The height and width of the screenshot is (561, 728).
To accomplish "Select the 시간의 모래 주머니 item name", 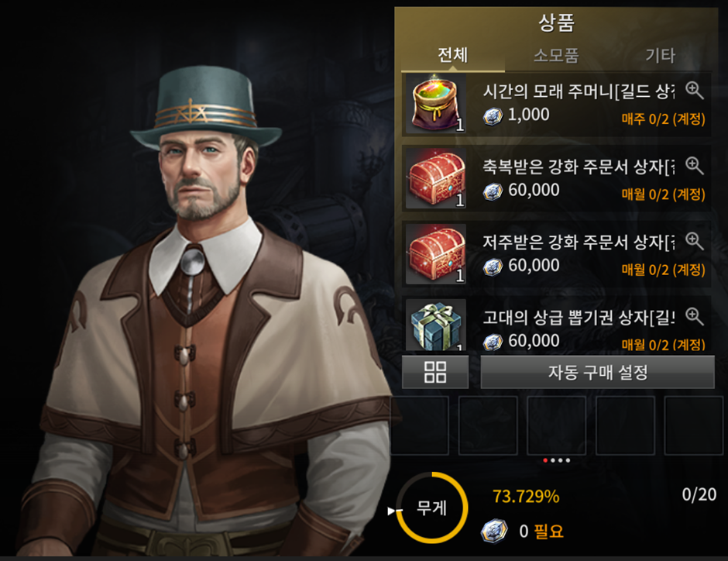I will 579,91.
